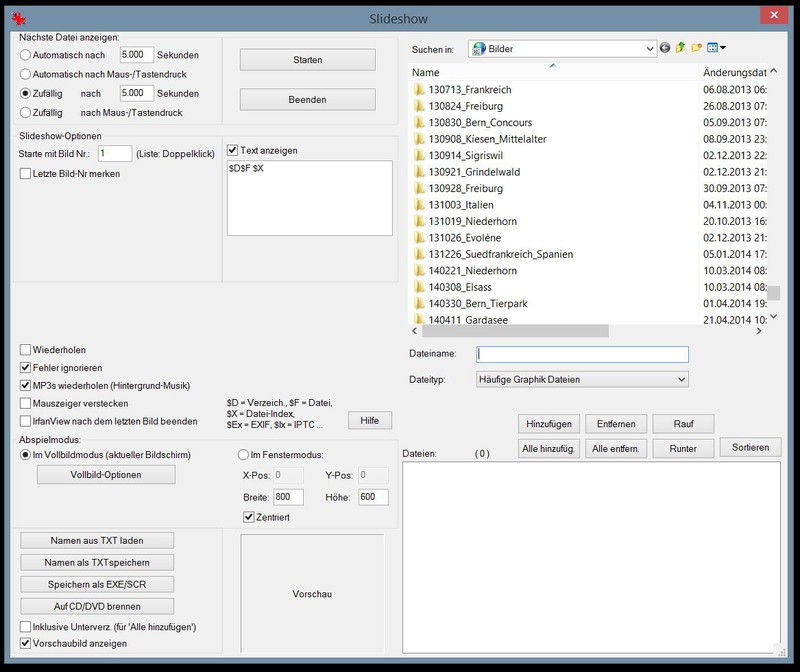800x672 pixels.
Task: Select the 140308_Elsass folder icon
Action: pos(419,287)
